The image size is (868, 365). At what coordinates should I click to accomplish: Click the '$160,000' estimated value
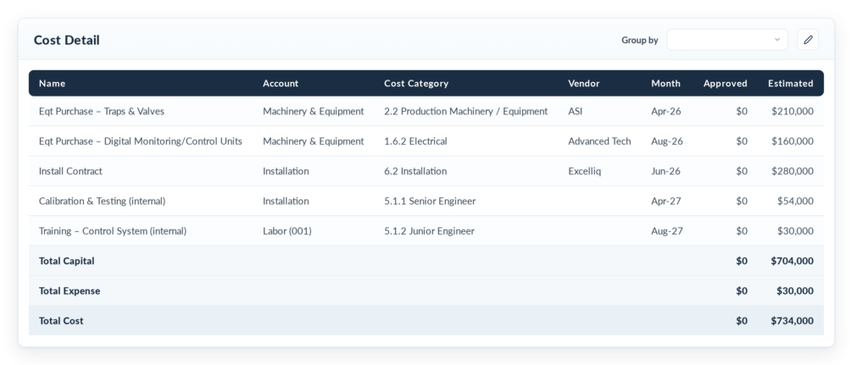point(793,141)
